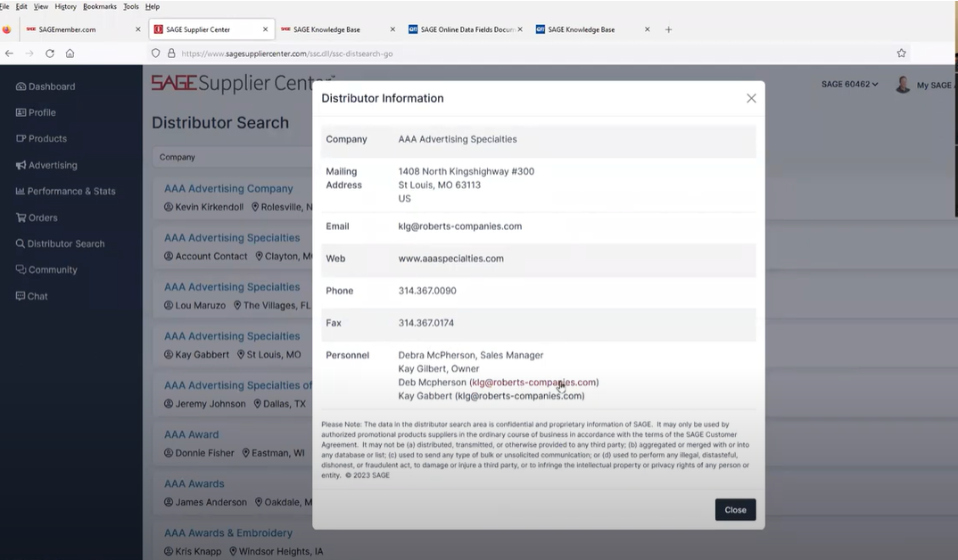Open Dashboard in the sidebar
Viewport: 958px width, 560px height.
pyautogui.click(x=45, y=86)
